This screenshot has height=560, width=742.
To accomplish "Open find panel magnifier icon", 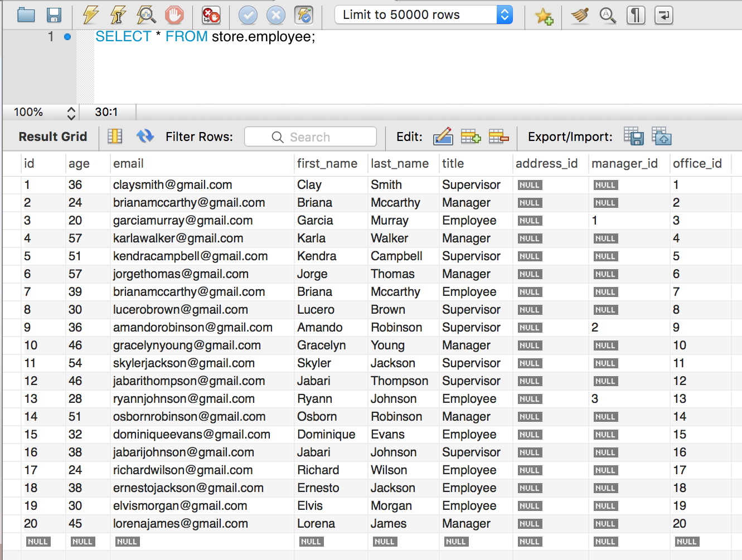I will 608,15.
